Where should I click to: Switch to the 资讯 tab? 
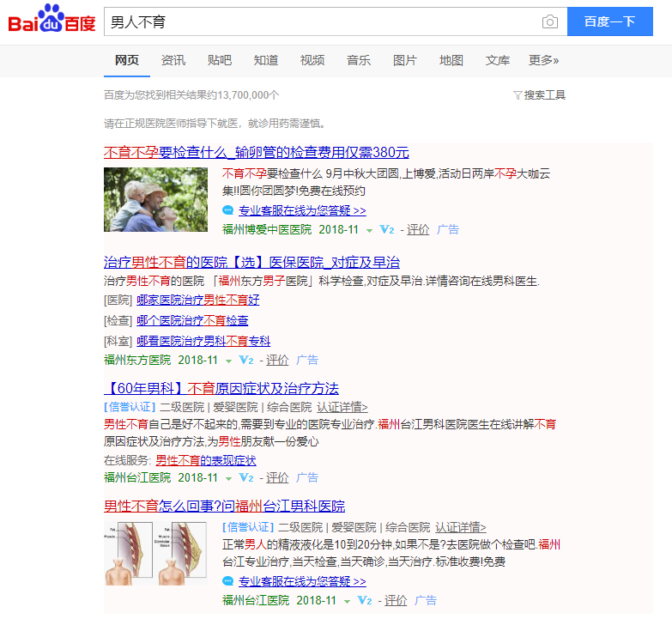(x=173, y=60)
